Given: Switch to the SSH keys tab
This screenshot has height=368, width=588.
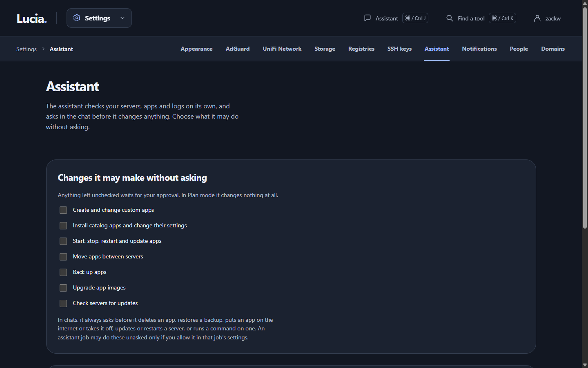Looking at the screenshot, I should coord(399,49).
